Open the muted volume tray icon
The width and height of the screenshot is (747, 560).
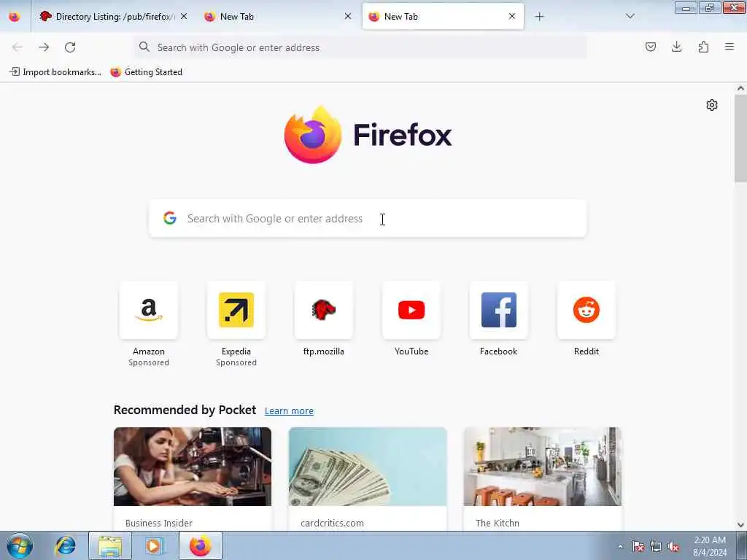tap(673, 547)
